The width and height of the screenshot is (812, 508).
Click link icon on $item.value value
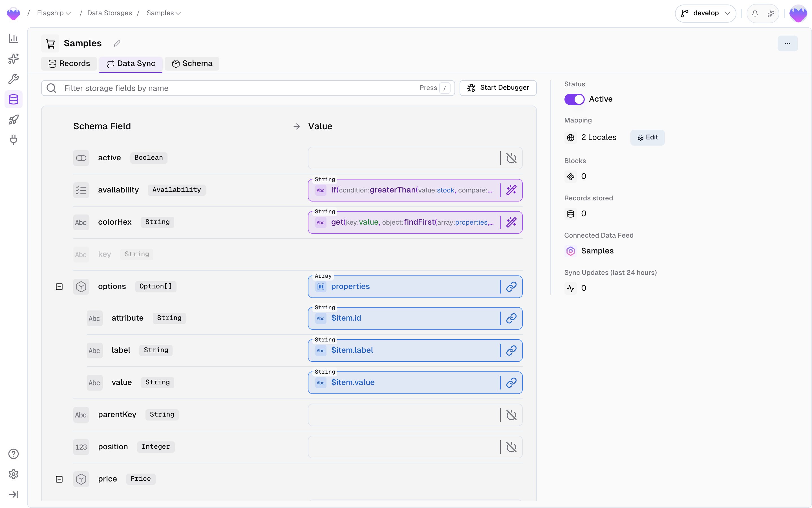(x=511, y=383)
